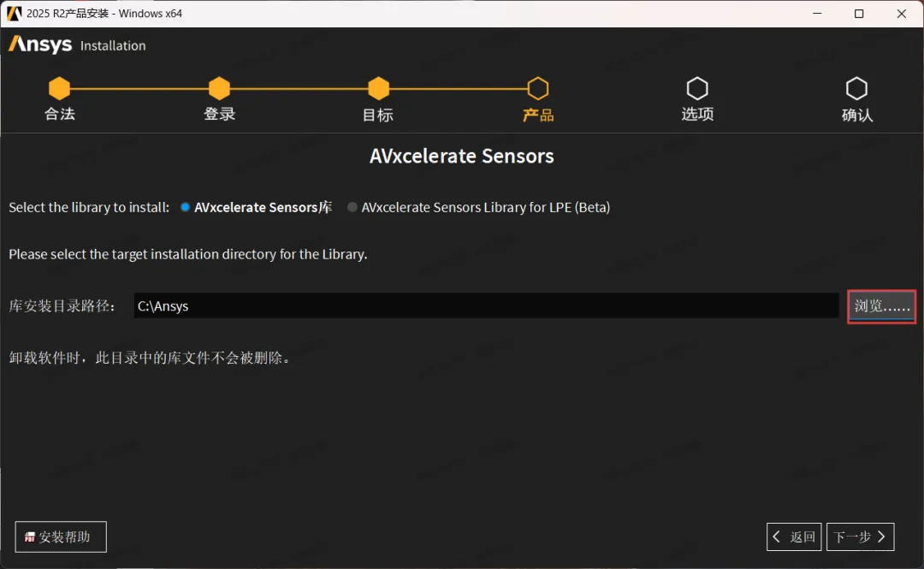Click the 卸载软件时 notice text
The height and width of the screenshot is (569, 924).
(x=151, y=358)
